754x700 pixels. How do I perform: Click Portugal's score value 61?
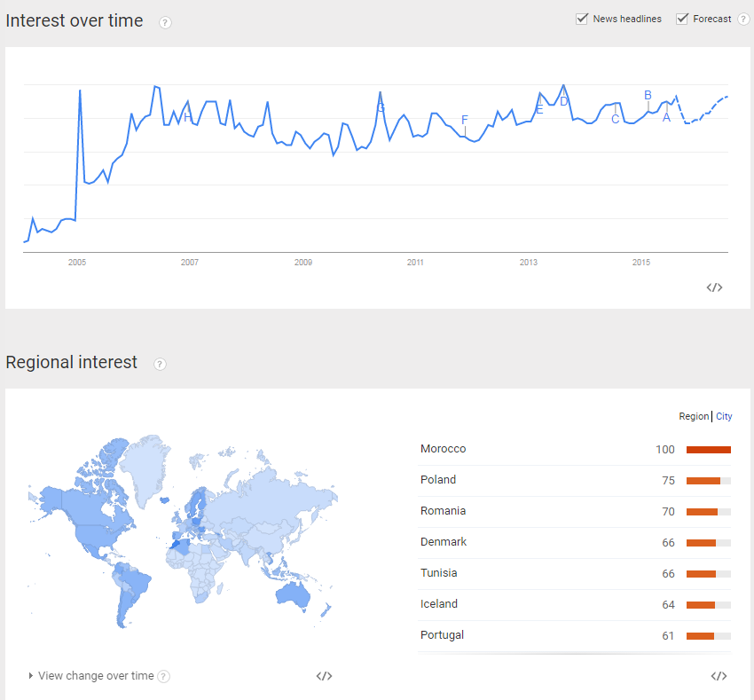click(x=668, y=635)
